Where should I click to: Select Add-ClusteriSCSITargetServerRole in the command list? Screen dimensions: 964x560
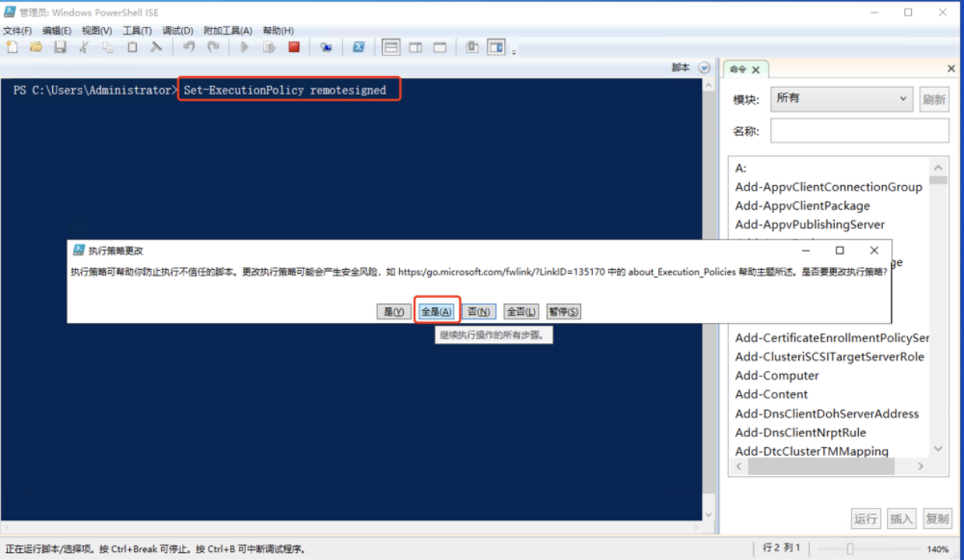coord(829,356)
